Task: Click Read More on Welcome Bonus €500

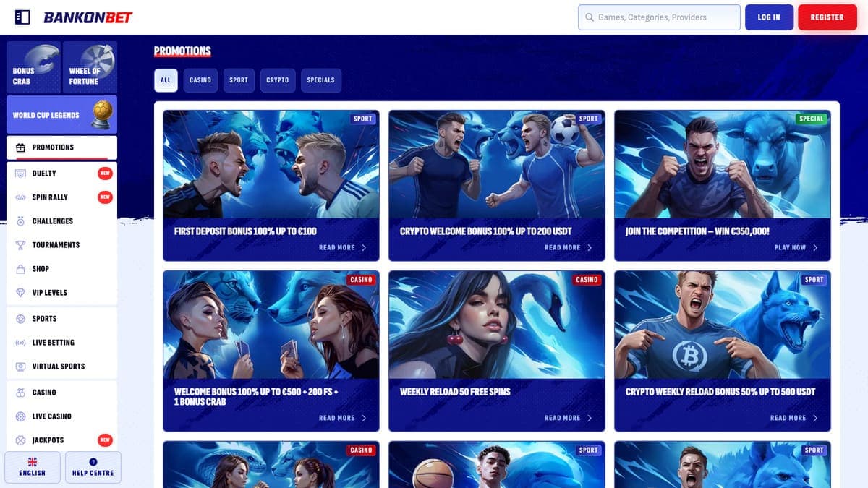Action: click(x=337, y=418)
